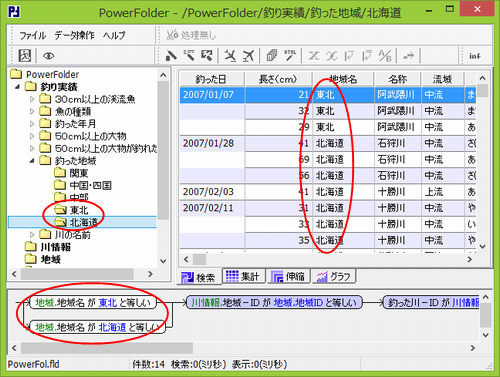Screen dimensions: 500x377
Task: Click the 長さ(cm) column header
Action: 278,79
